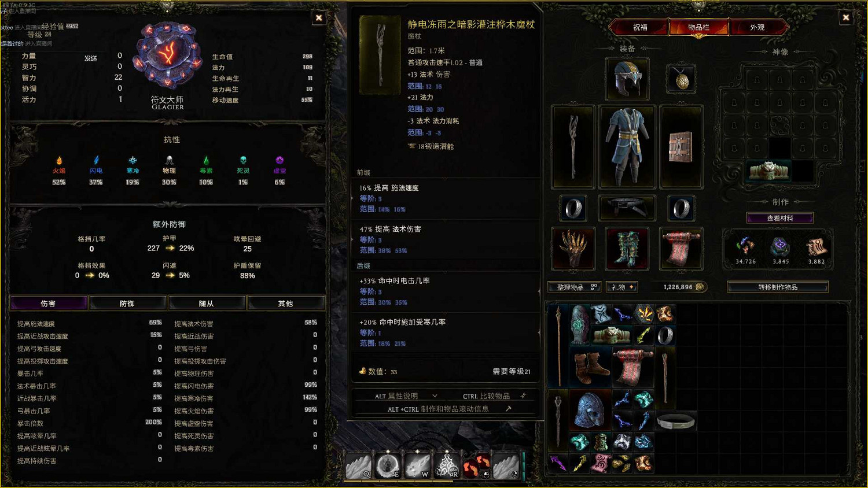
Task: Click the 整理物品 sort inventory button
Action: pos(574,287)
